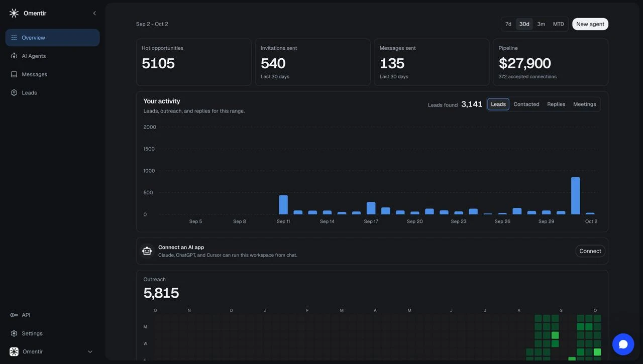This screenshot has width=643, height=364.
Task: Click the API key icon
Action: (x=14, y=315)
